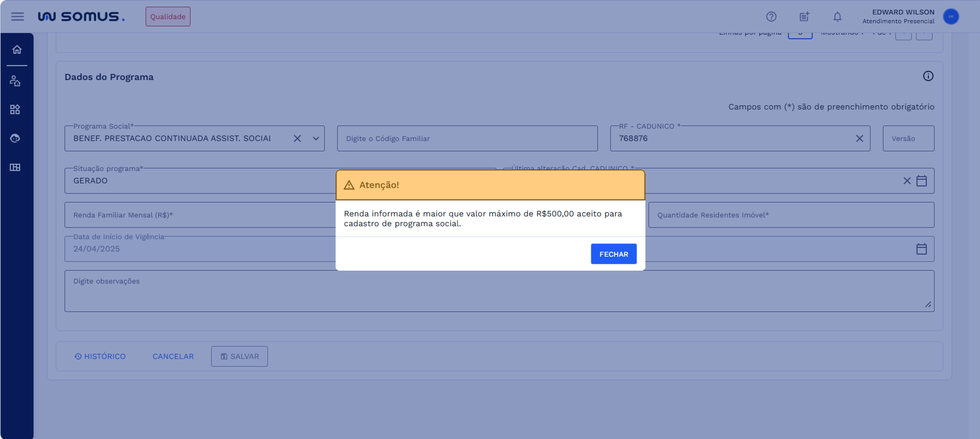This screenshot has height=439, width=980.
Task: Click the CANCELAR button
Action: 173,356
